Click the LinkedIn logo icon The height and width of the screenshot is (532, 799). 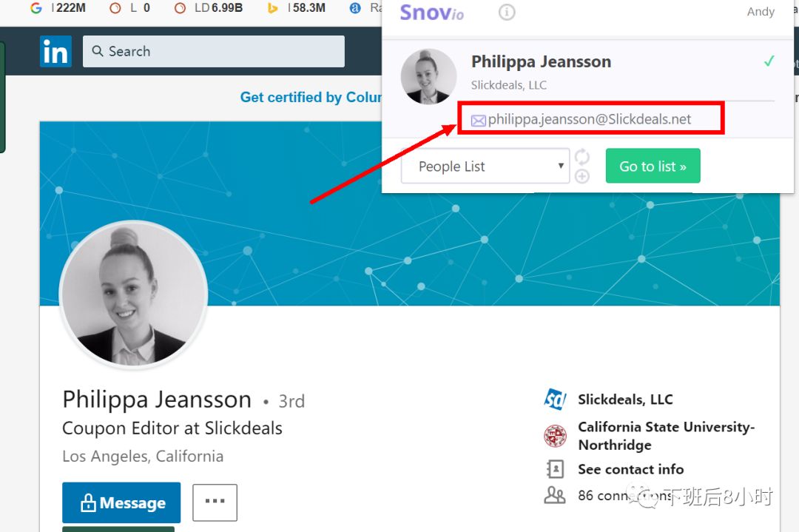click(x=55, y=52)
